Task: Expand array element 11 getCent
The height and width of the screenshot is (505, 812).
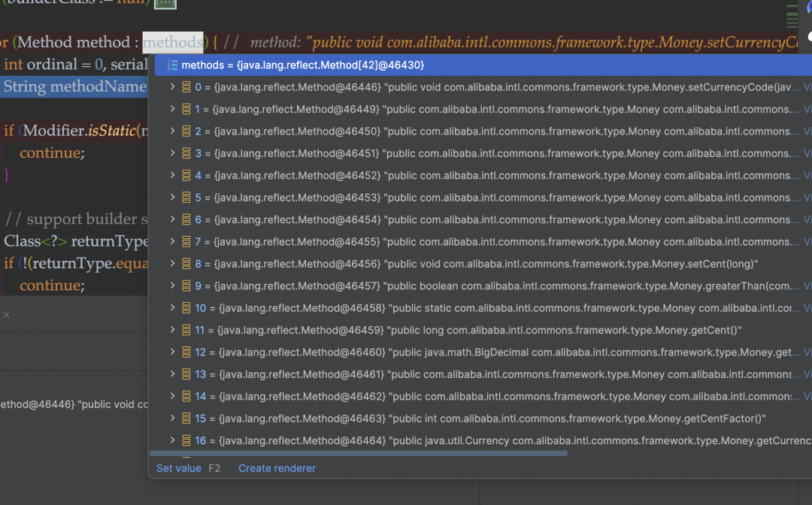Action: tap(172, 330)
